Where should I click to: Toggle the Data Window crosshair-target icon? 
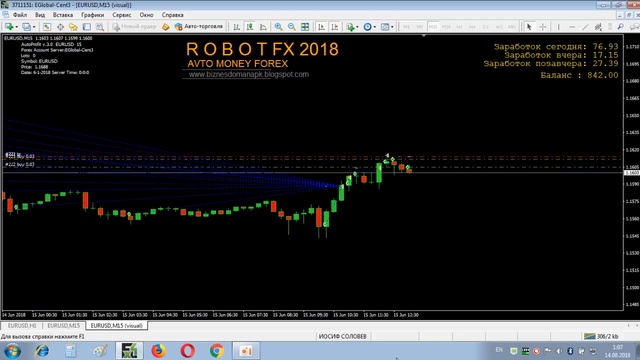(60, 27)
